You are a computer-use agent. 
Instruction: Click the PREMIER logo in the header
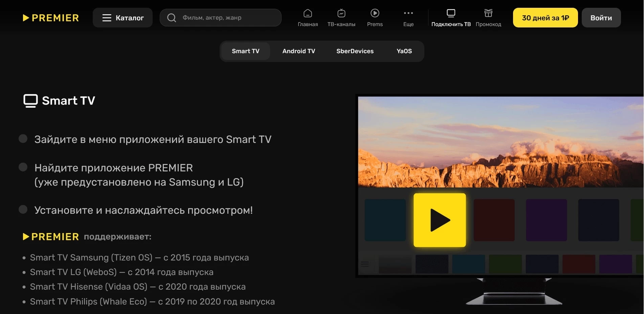pos(51,18)
